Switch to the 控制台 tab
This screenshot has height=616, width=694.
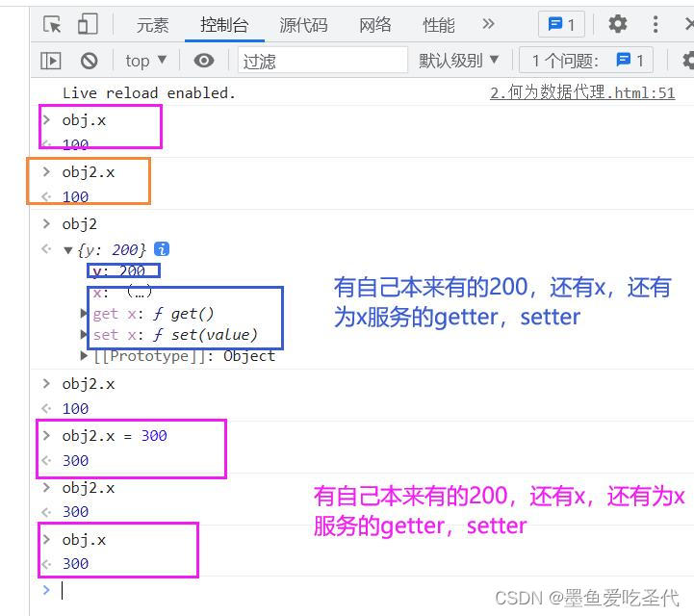[224, 25]
